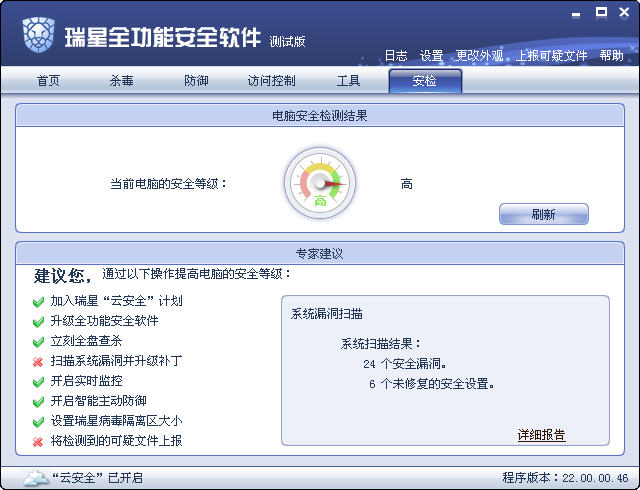Click the 专家建议 panel header

coord(320,254)
